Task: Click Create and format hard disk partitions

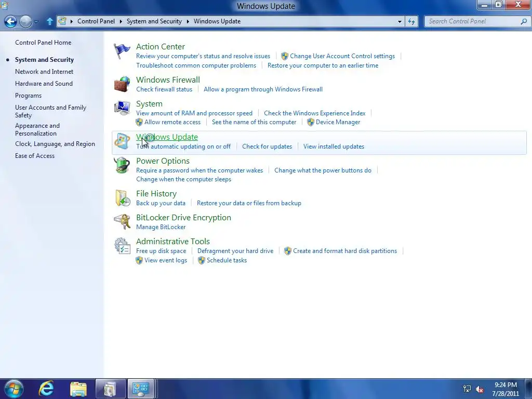Action: pyautogui.click(x=345, y=251)
